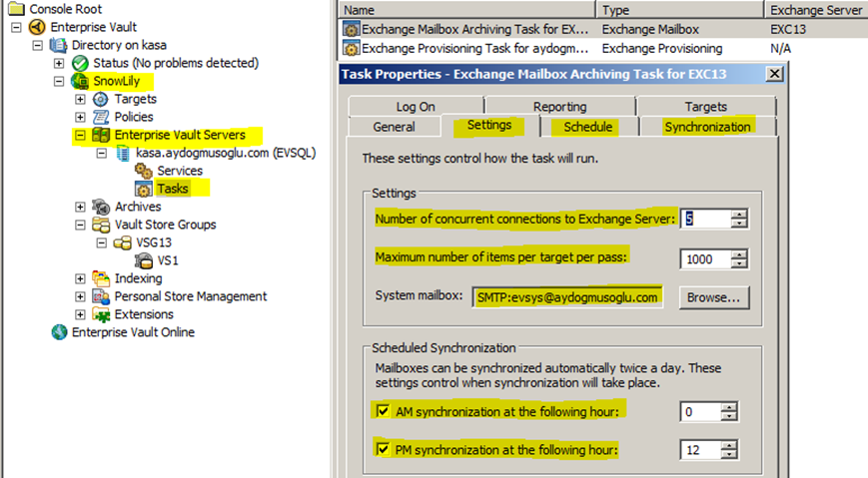The image size is (868, 478).
Task: Switch to the Log On tab
Action: coord(416,107)
